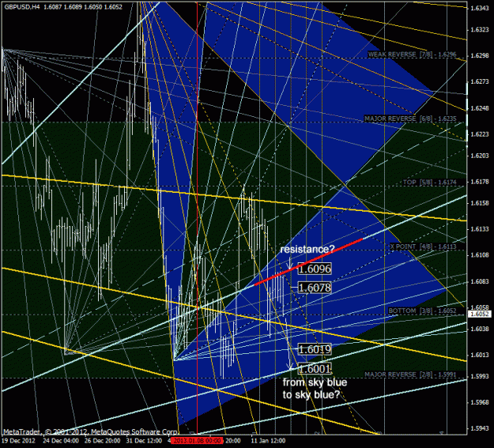Click the 1.6038 price scale value
494x448 pixels.
(480, 329)
